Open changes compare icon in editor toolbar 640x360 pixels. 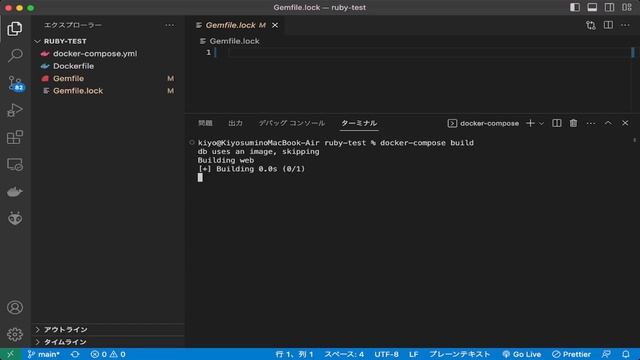[591, 25]
